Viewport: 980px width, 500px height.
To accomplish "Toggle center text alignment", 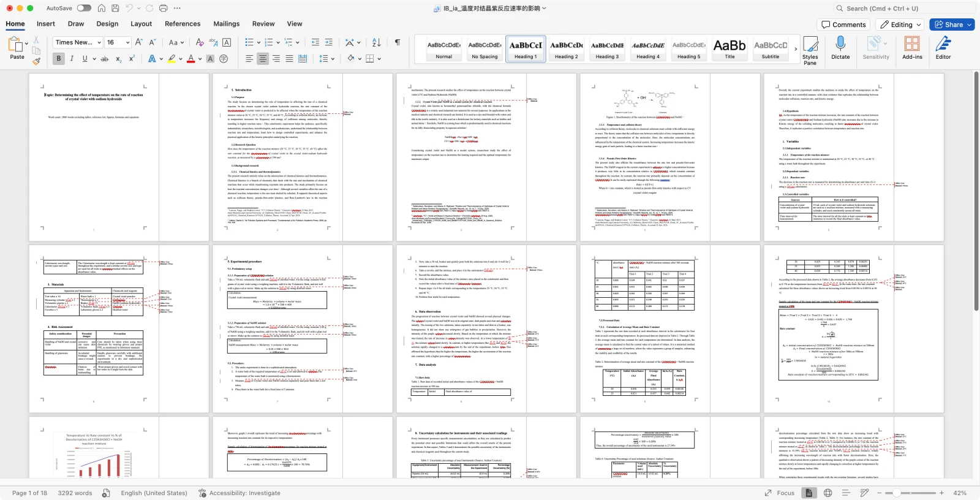I will [x=263, y=59].
